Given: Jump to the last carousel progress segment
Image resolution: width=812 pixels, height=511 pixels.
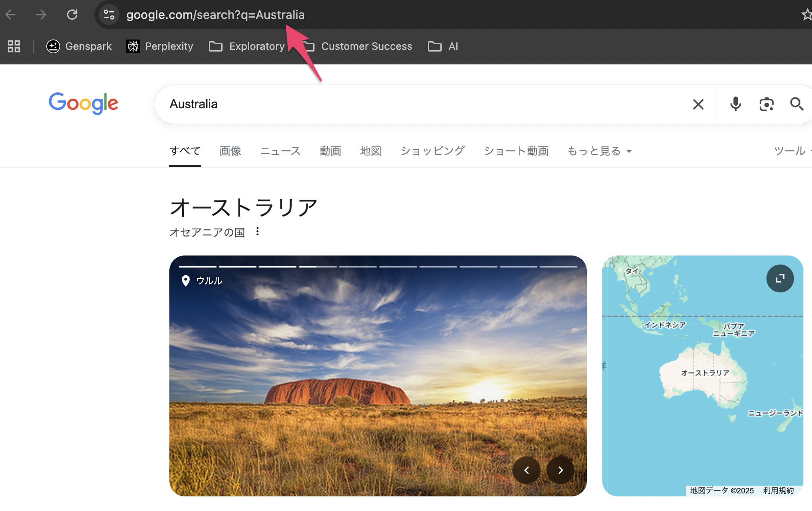Looking at the screenshot, I should point(559,267).
